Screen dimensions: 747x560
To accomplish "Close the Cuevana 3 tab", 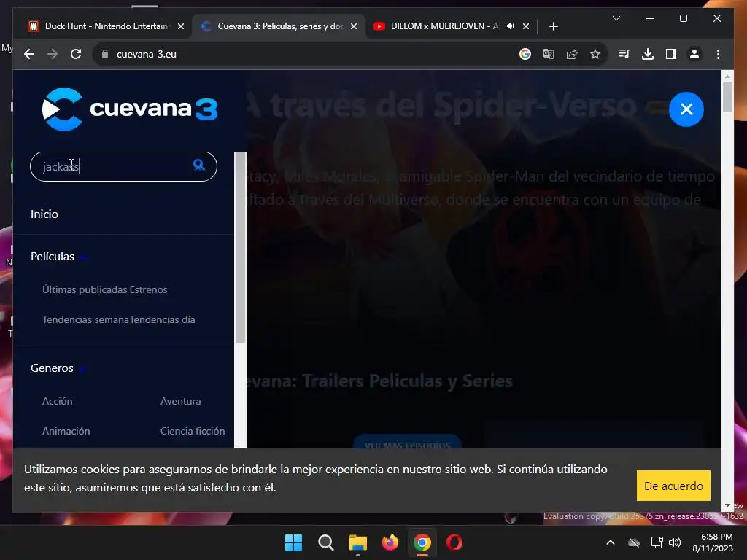I will tap(354, 26).
